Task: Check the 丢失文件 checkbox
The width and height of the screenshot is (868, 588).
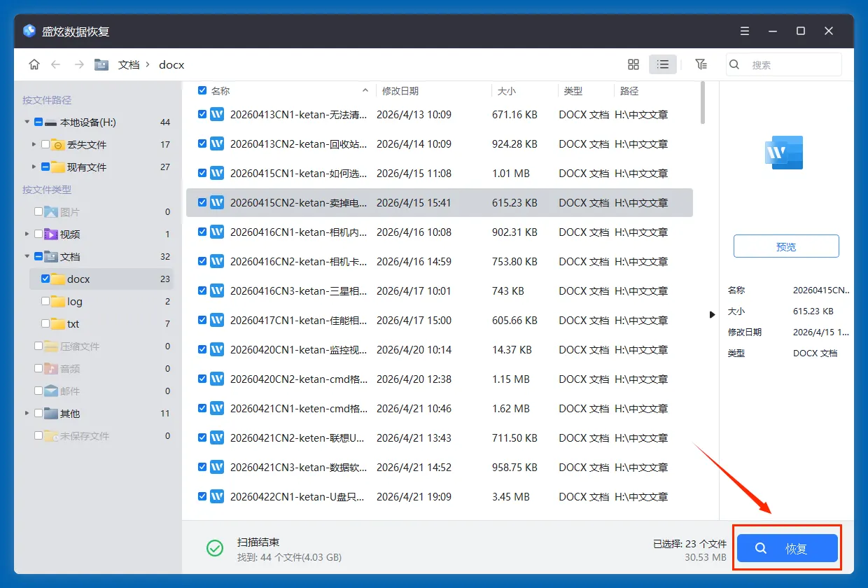Action: click(x=45, y=144)
